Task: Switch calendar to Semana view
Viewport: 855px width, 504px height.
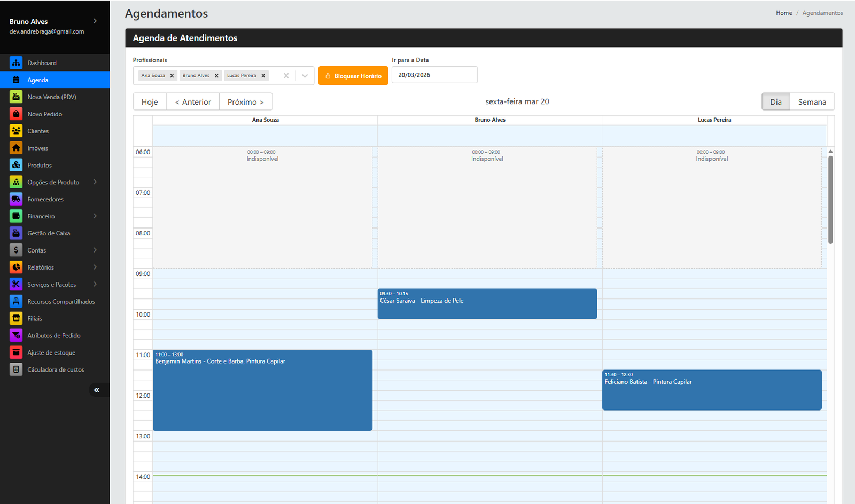Action: (x=812, y=102)
